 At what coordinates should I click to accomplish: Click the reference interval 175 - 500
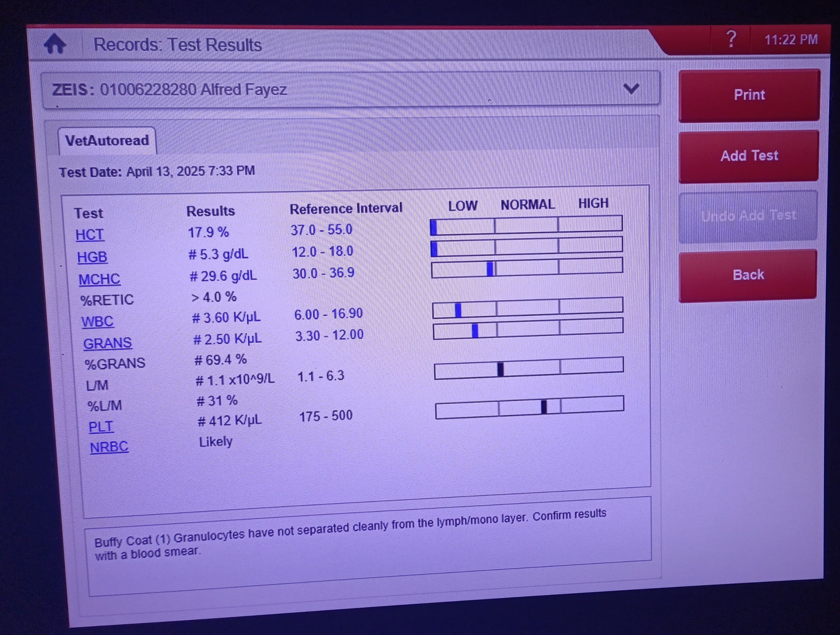coord(326,416)
